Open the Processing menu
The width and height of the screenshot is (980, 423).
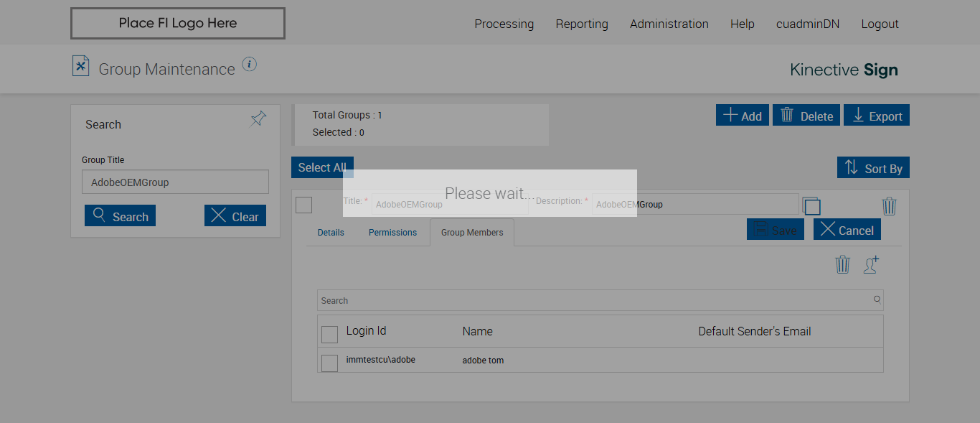click(504, 24)
